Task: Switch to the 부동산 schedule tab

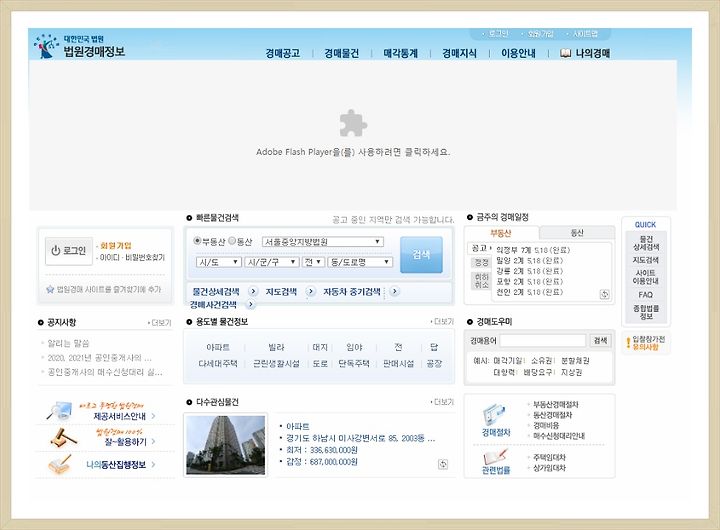Action: [x=501, y=233]
